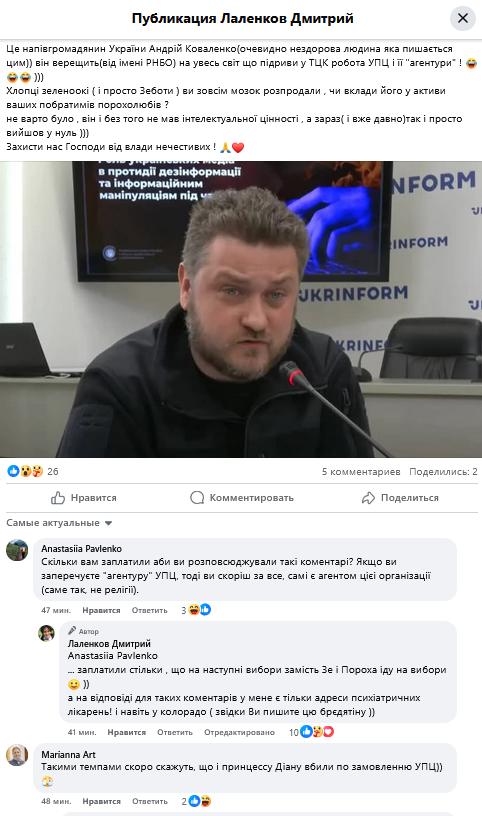482x816 pixels.
Task: Open the Поделились: 2 shares list
Action: (443, 471)
